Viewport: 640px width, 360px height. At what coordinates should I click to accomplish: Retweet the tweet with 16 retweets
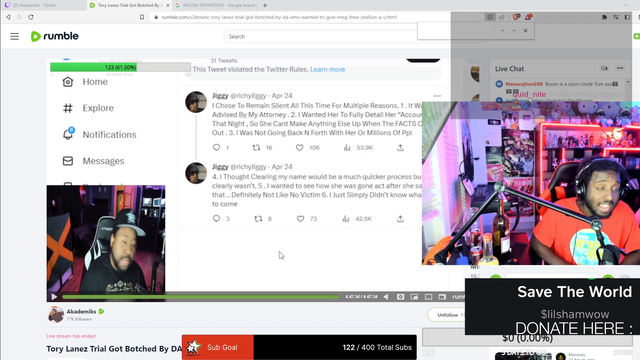pos(256,148)
